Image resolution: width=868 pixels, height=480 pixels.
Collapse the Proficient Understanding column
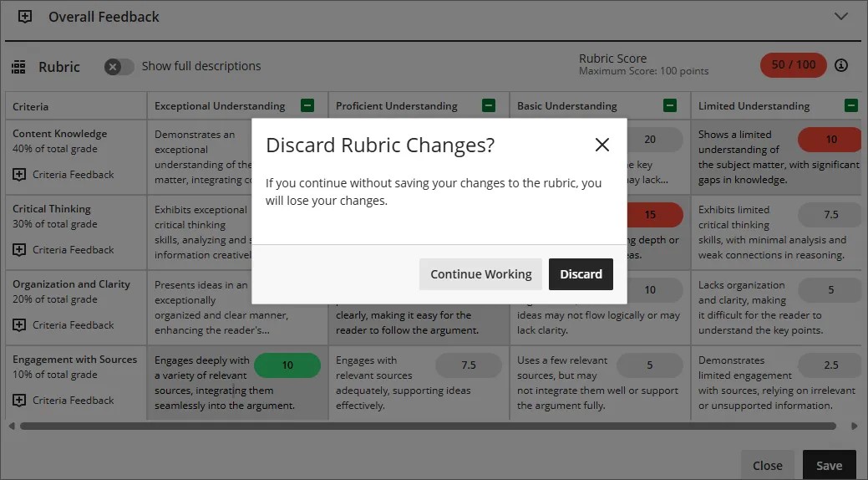pos(489,105)
